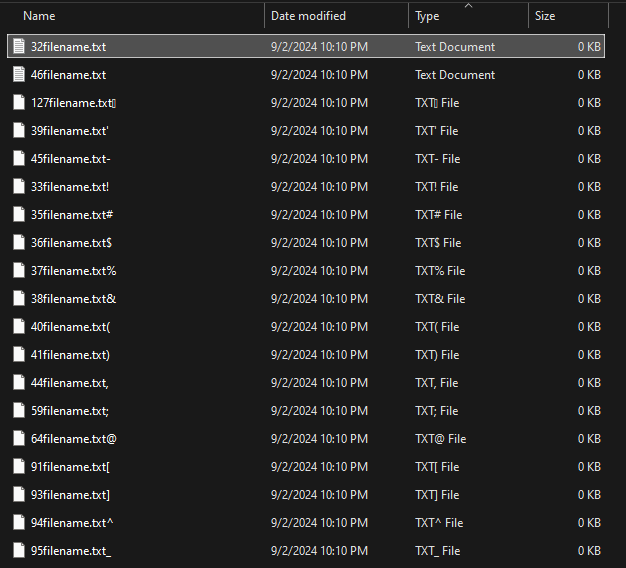626x568 pixels.
Task: Click the sort arrow above Type column
Action: [x=468, y=5]
